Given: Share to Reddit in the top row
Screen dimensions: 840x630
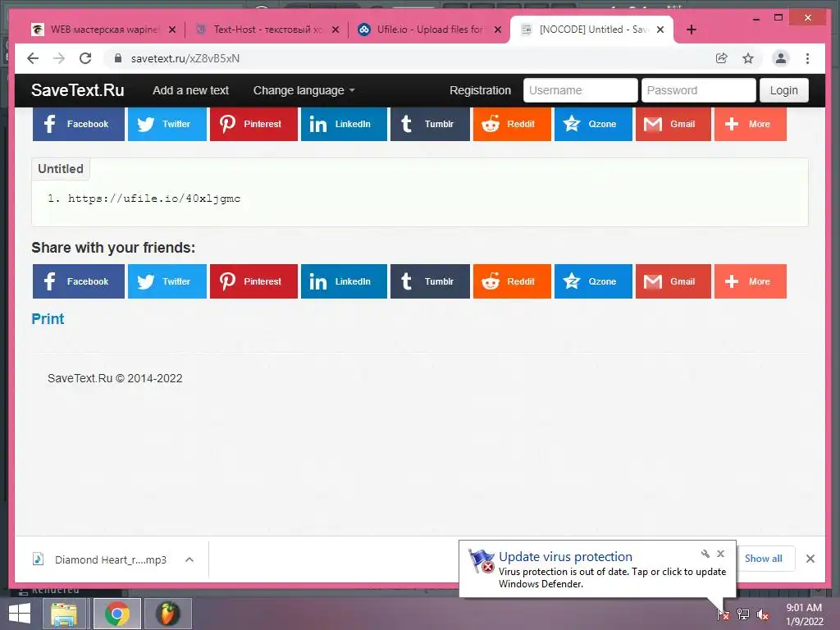Looking at the screenshot, I should tap(512, 124).
